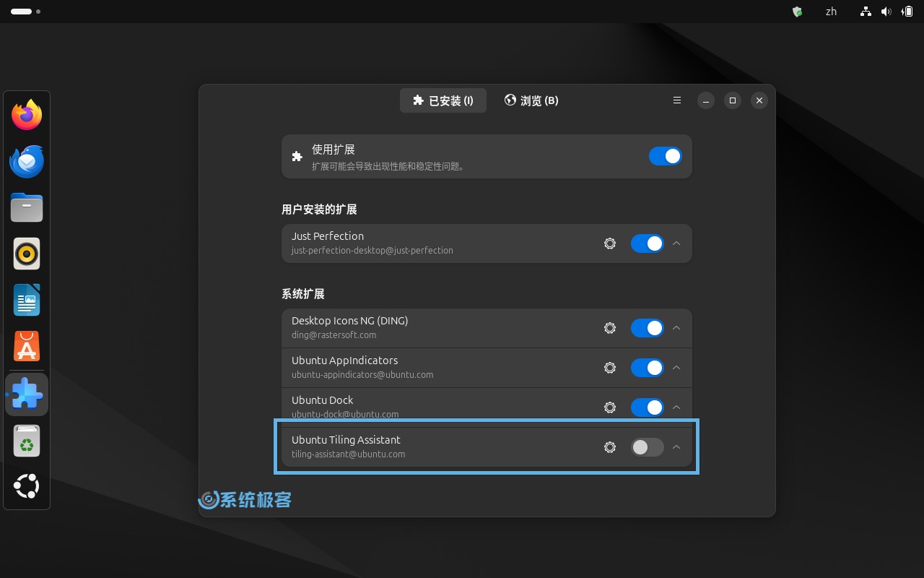The height and width of the screenshot is (578, 924).
Task: Click the security shield tray icon
Action: 798,12
